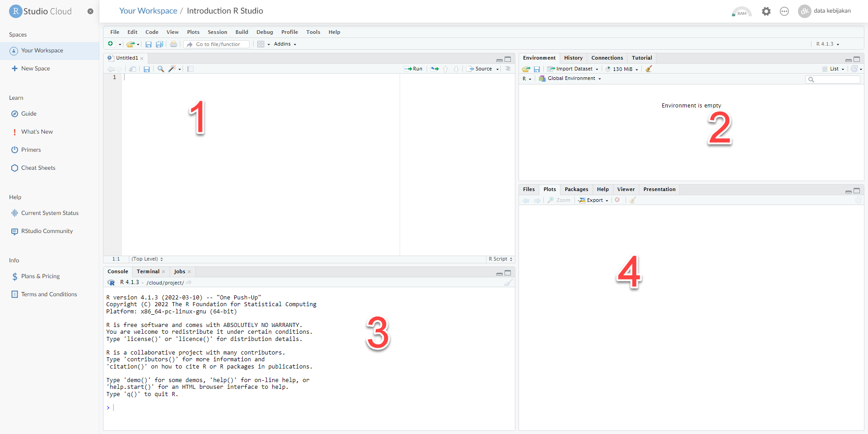This screenshot has height=434, width=868.
Task: Clear environment objects with broom icon
Action: click(649, 69)
